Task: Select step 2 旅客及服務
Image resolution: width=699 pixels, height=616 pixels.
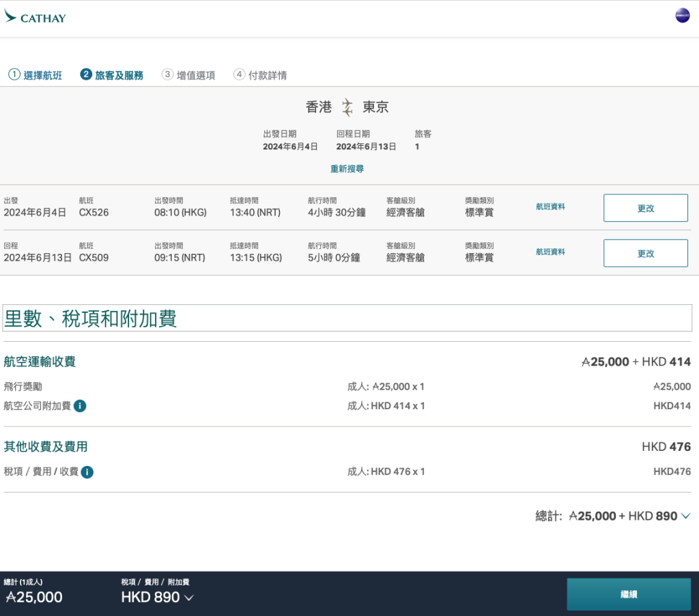Action: click(112, 75)
